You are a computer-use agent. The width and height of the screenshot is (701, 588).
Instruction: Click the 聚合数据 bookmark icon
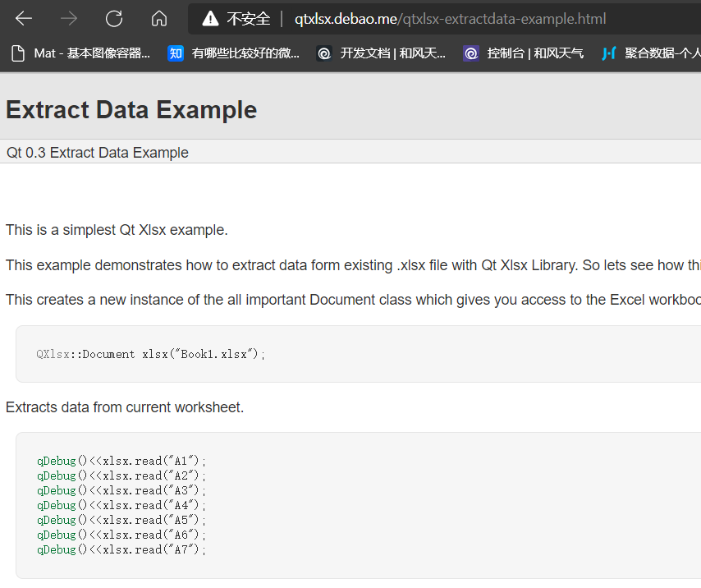pos(608,53)
